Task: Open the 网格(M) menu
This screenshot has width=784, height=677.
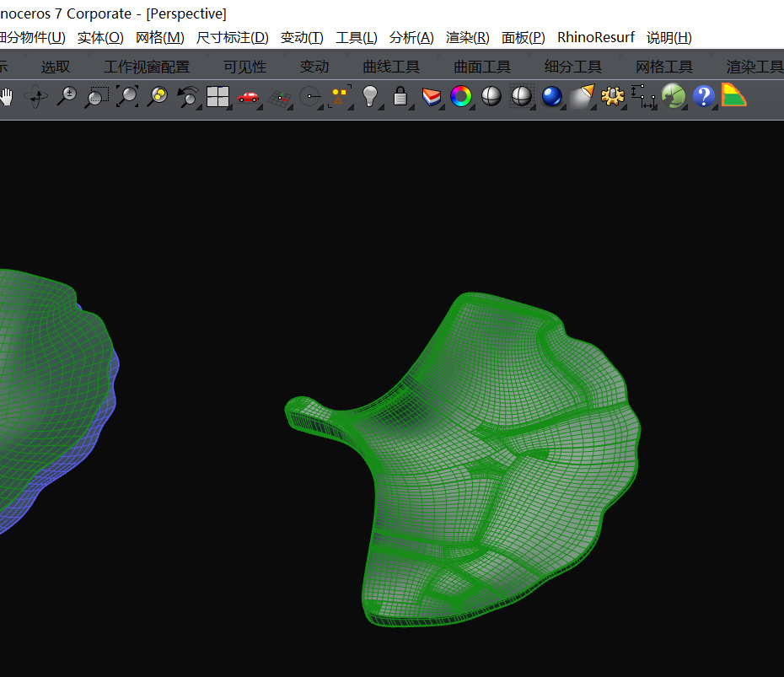Action: pos(159,37)
